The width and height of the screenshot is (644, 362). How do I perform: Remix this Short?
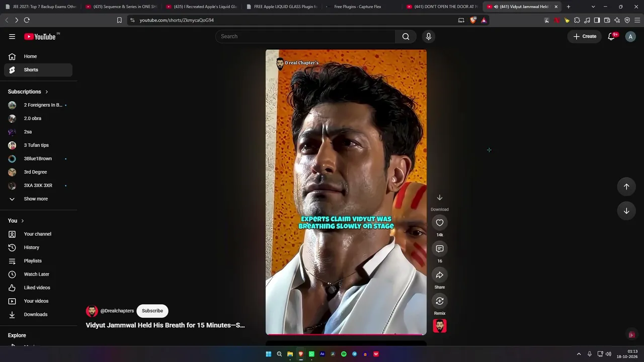point(440,301)
